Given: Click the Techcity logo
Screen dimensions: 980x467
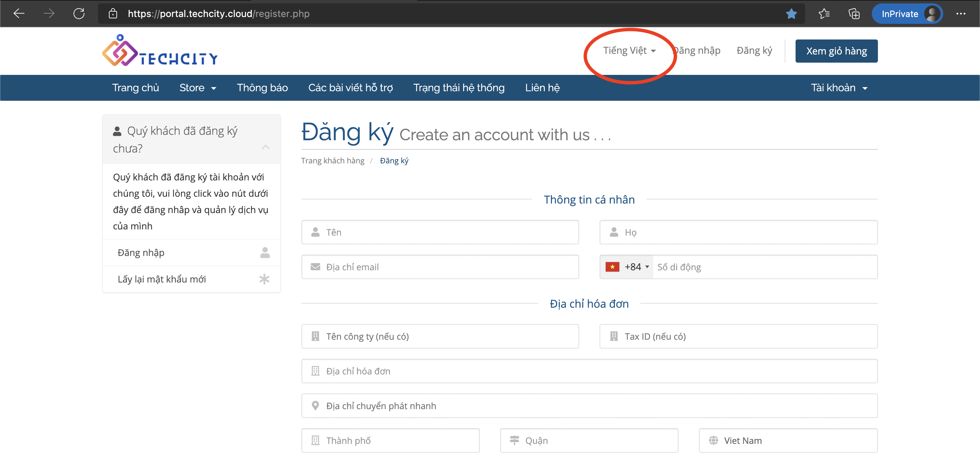Looking at the screenshot, I should pos(160,50).
